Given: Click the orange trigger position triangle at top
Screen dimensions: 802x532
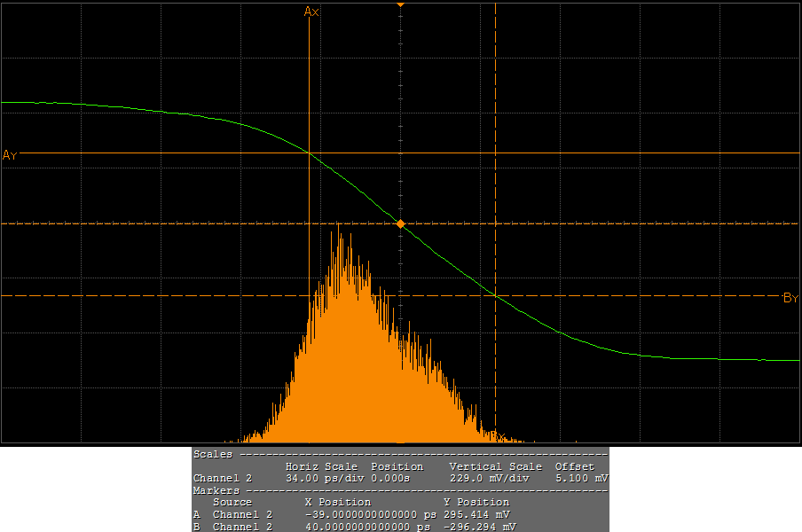Looking at the screenshot, I should point(400,5).
